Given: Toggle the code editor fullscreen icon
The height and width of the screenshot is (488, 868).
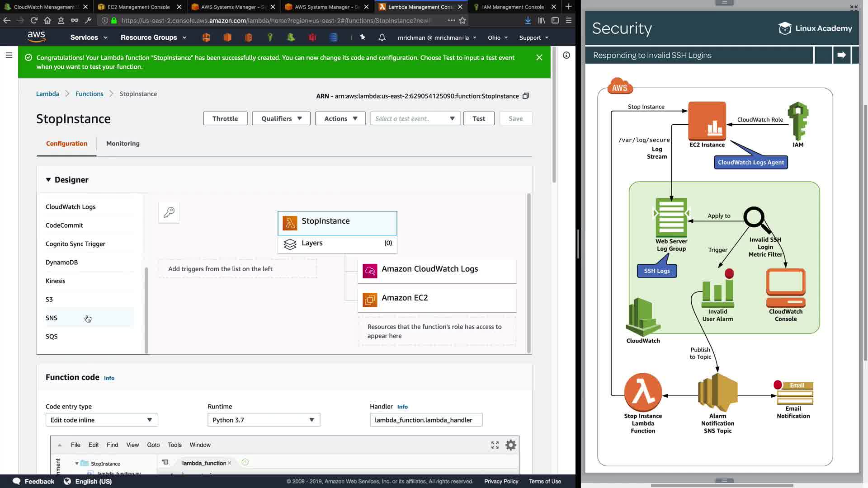Looking at the screenshot, I should (495, 445).
